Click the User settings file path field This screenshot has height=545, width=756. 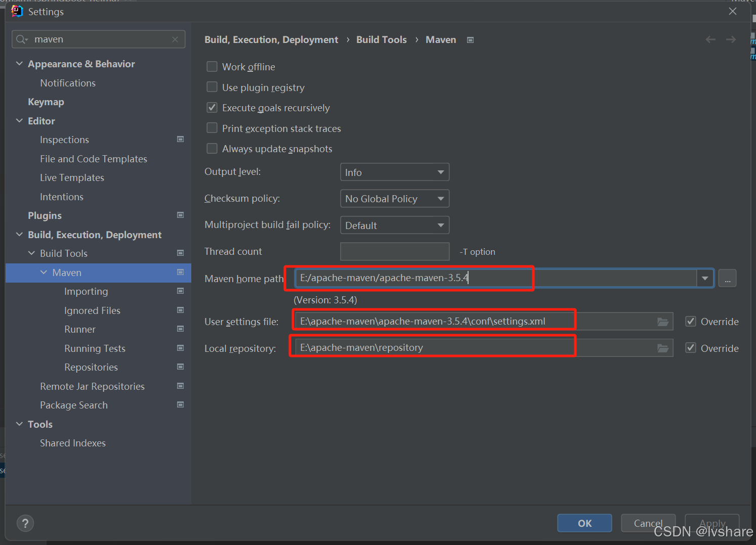pyautogui.click(x=484, y=322)
